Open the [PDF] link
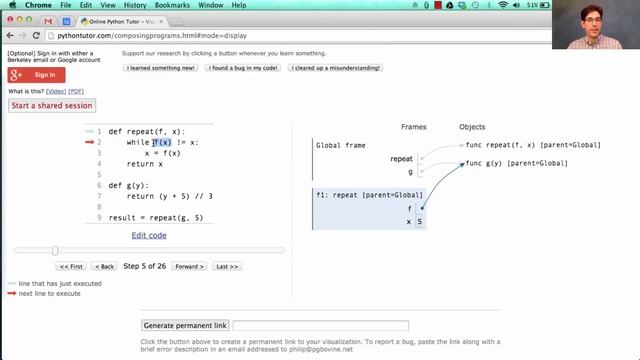Viewport: 640px width, 360px height. [76, 91]
